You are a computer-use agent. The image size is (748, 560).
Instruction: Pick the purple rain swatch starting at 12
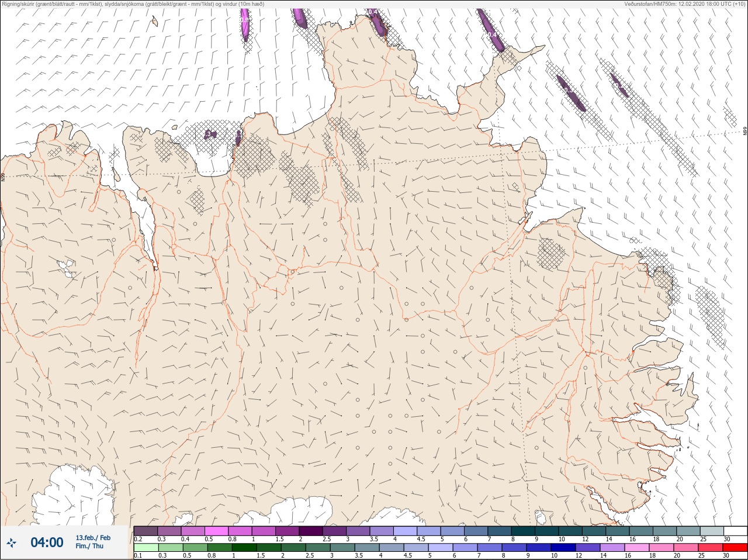coord(588,548)
